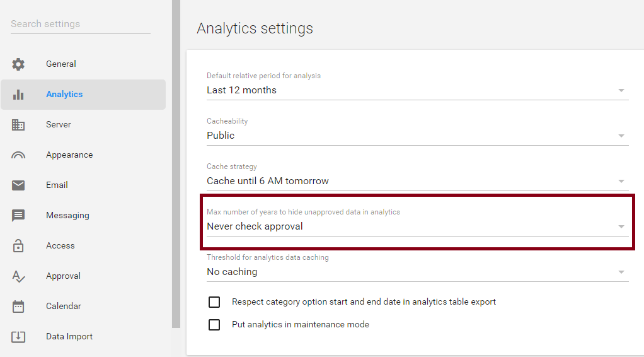Expand the Cacheability dropdown

coord(417,136)
